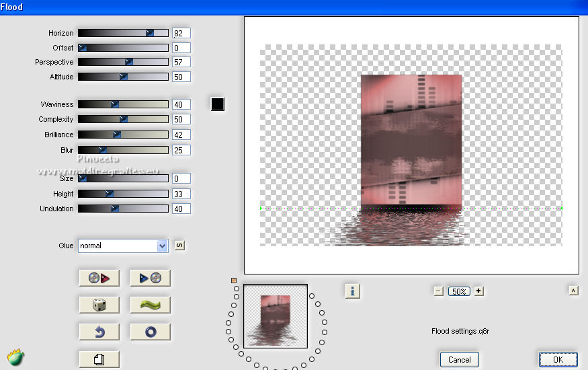Click the Brilliance slider handle
Screen dimensions: 588x370
pos(117,135)
